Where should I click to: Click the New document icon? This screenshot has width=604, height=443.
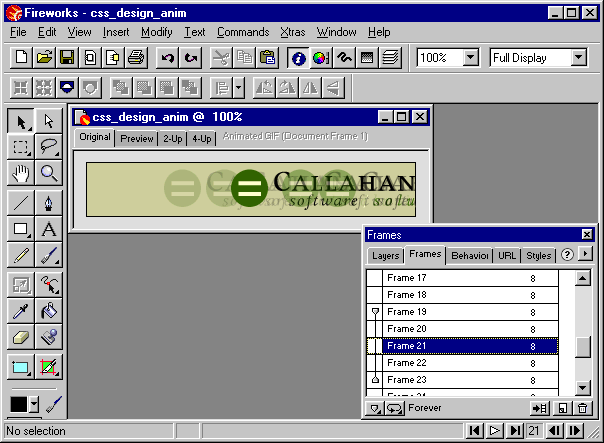click(21, 58)
